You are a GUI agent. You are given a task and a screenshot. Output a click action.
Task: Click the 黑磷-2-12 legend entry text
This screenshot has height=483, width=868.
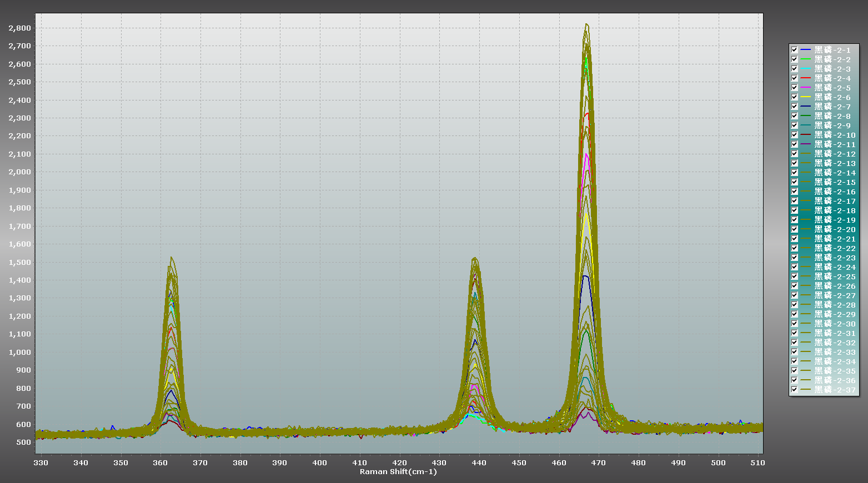point(835,154)
